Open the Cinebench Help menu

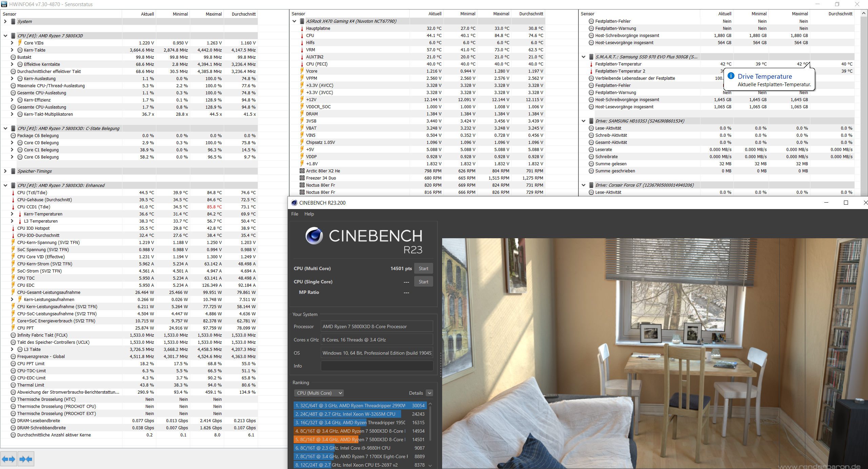click(x=309, y=214)
